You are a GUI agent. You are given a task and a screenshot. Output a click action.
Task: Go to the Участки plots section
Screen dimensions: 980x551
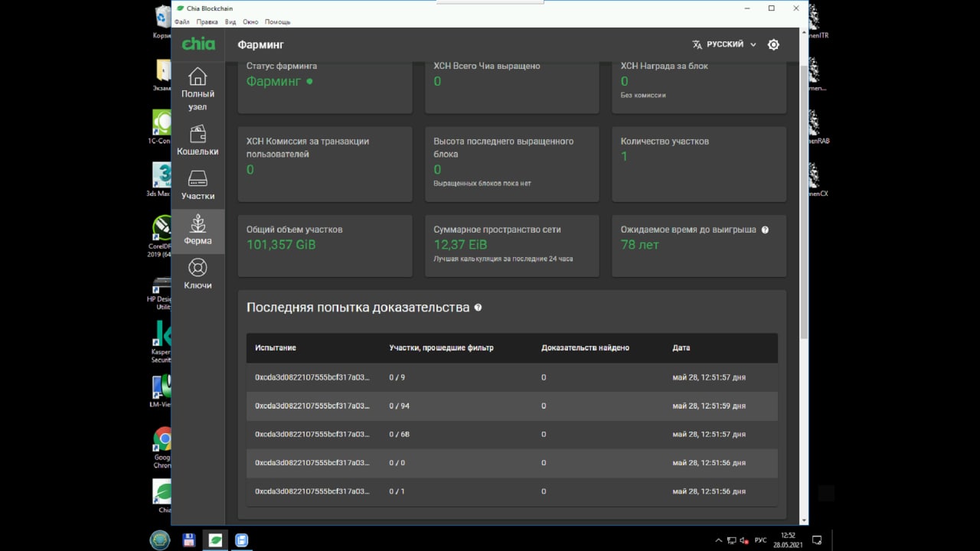(x=198, y=184)
